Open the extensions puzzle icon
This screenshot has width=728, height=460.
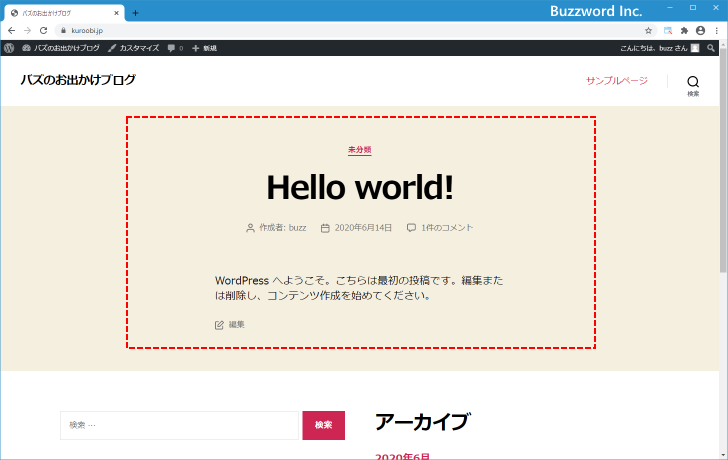[684, 31]
